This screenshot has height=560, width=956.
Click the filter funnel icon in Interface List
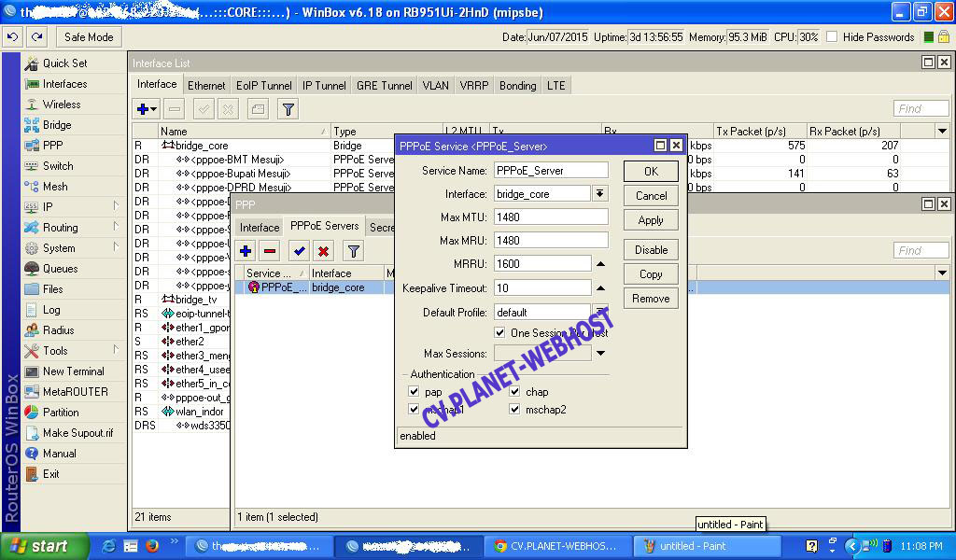288,109
